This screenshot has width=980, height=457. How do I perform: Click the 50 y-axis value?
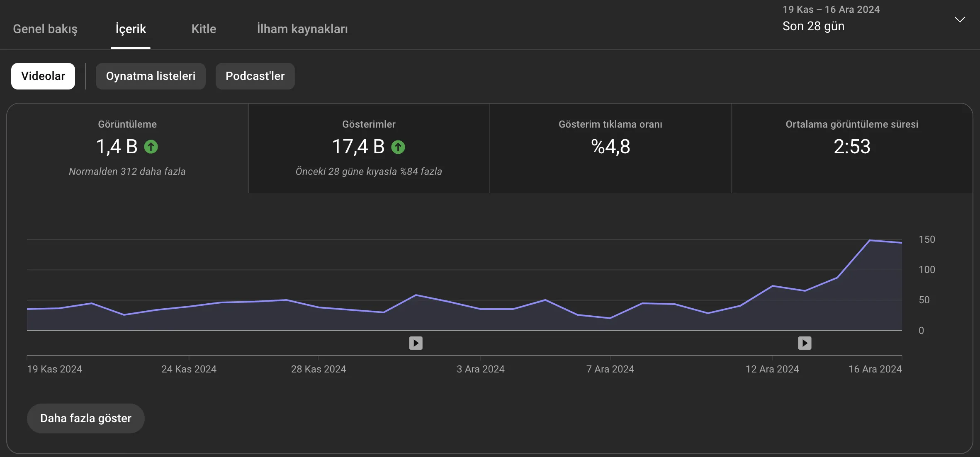click(924, 300)
